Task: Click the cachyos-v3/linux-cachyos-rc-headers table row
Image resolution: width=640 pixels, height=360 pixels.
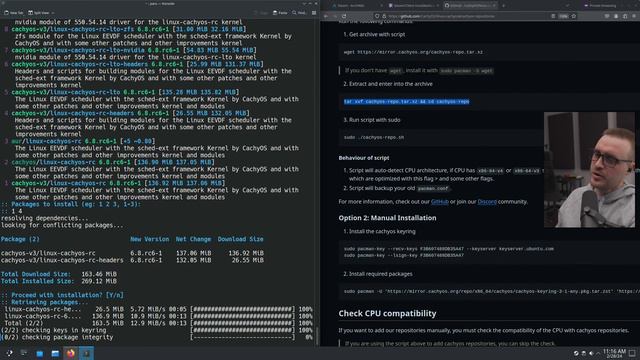Action: tap(132, 260)
